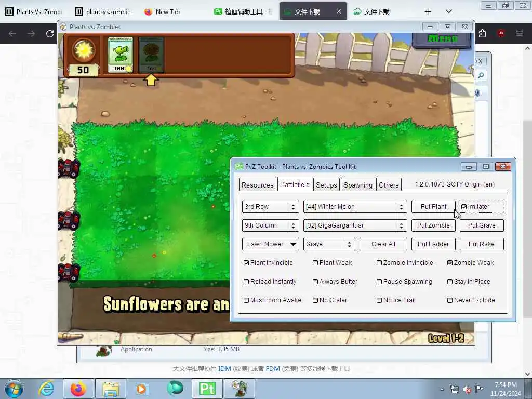532x399 pixels.
Task: Open a new browser tab with plus
Action: (x=428, y=12)
